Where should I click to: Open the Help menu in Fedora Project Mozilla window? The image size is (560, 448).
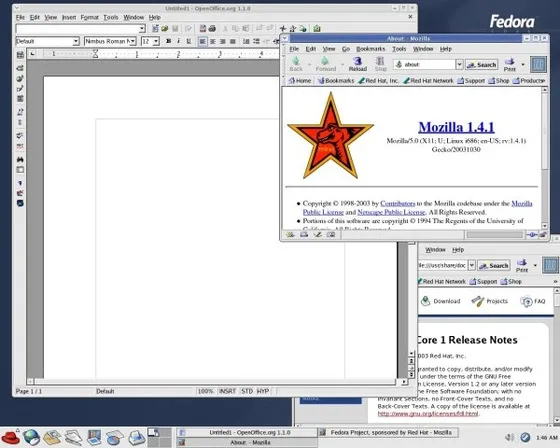pos(458,250)
